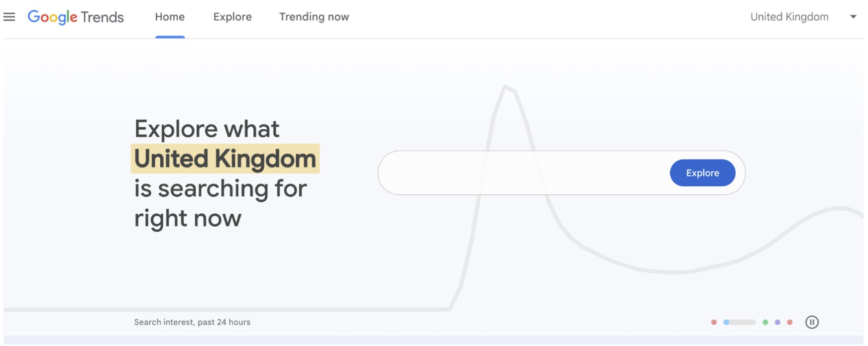Focus the search terms input field
Viewport: 868px width, 346px height.
point(523,173)
